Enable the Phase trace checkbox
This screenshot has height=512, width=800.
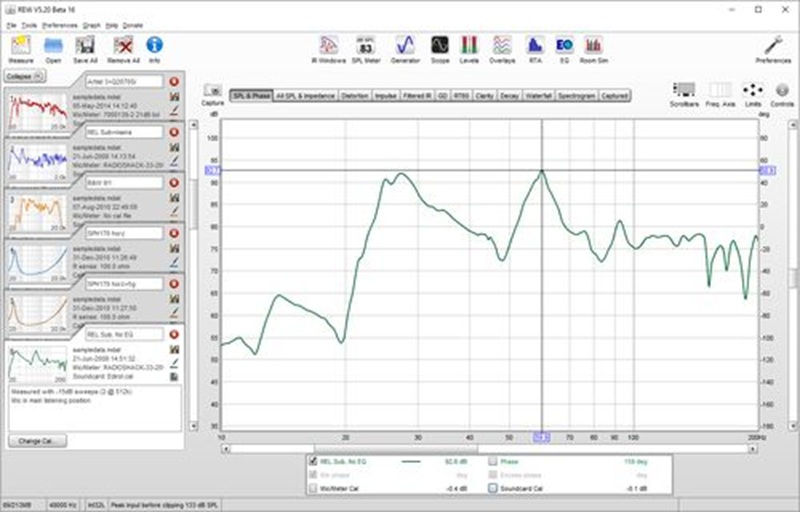click(493, 462)
